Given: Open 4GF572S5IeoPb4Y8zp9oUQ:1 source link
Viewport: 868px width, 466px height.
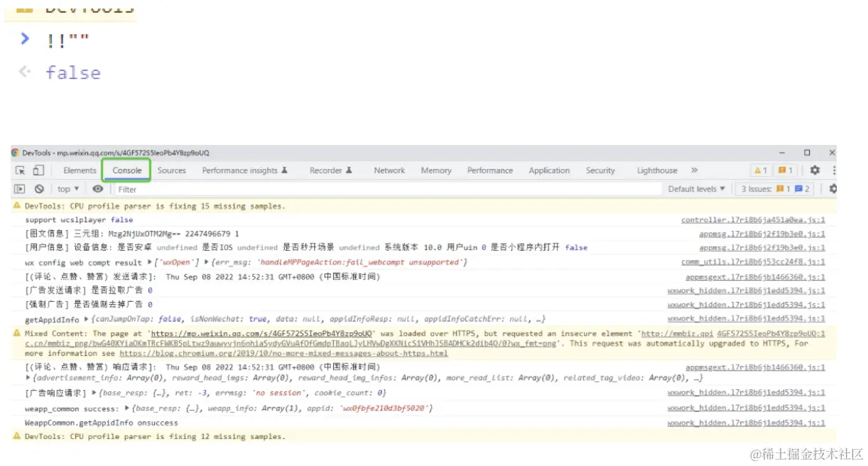Looking at the screenshot, I should point(771,333).
